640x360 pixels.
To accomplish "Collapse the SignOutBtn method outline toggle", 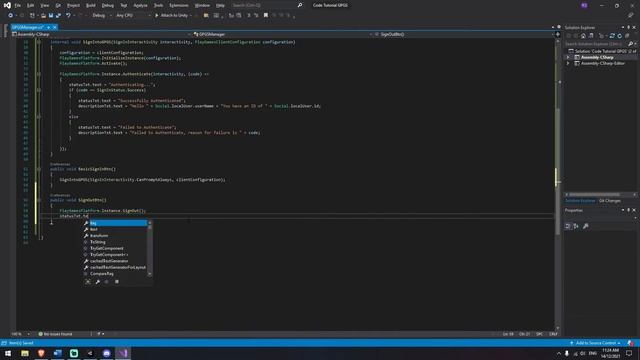I will [39, 200].
